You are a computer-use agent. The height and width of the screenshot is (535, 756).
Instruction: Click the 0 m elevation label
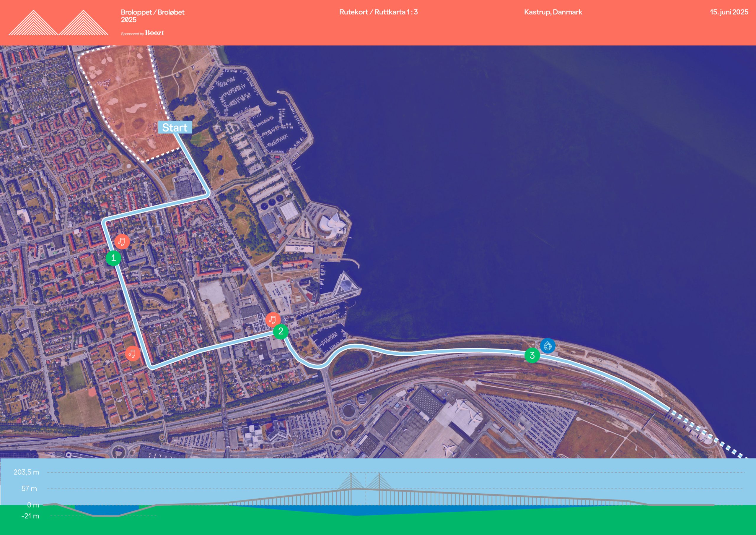(33, 505)
